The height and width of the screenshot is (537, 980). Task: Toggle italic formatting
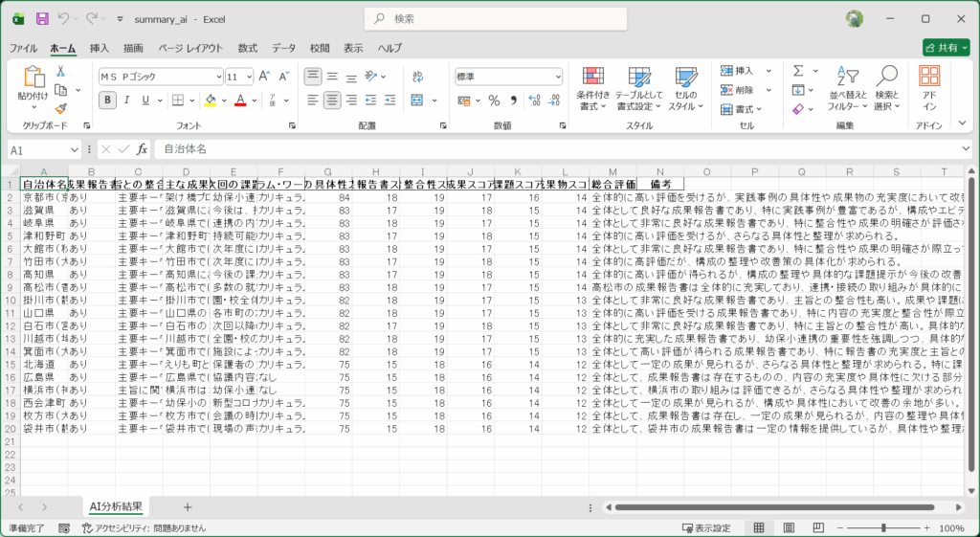[127, 100]
